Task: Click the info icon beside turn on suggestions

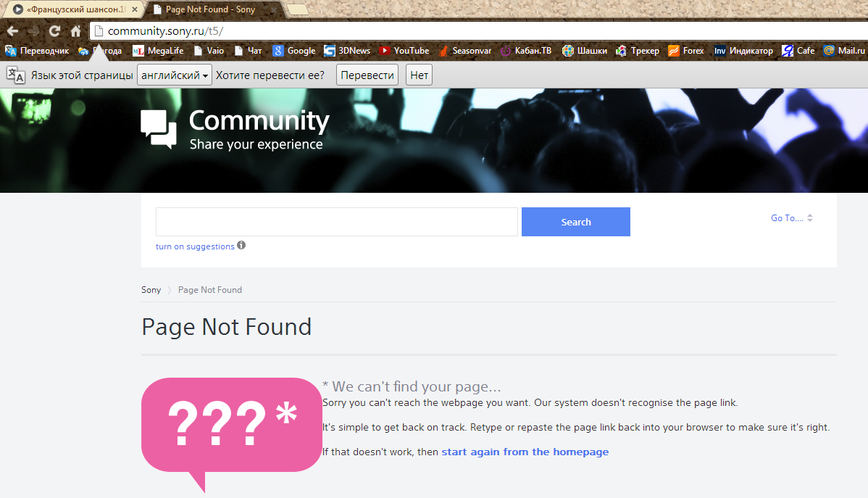Action: pyautogui.click(x=241, y=246)
